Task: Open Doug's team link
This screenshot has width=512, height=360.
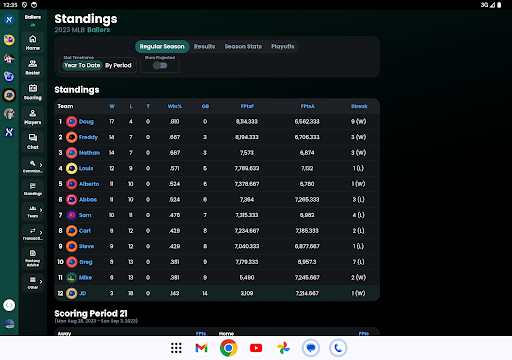Action: (x=86, y=122)
